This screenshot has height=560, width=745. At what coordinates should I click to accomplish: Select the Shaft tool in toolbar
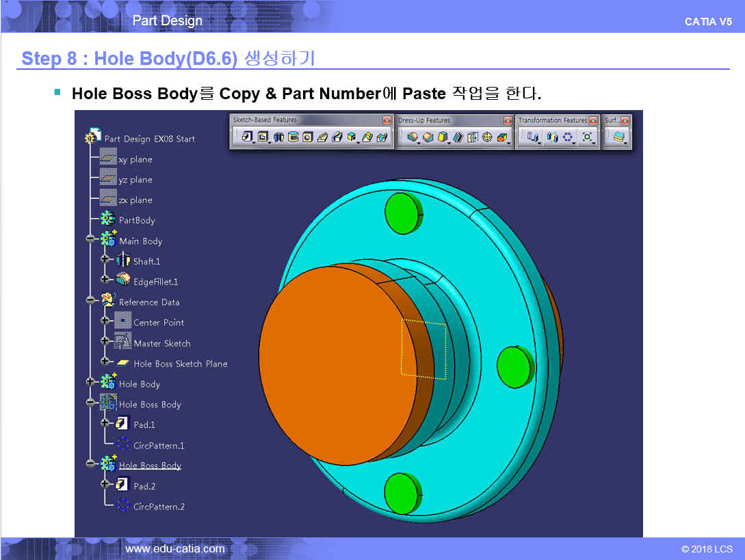coord(278,137)
